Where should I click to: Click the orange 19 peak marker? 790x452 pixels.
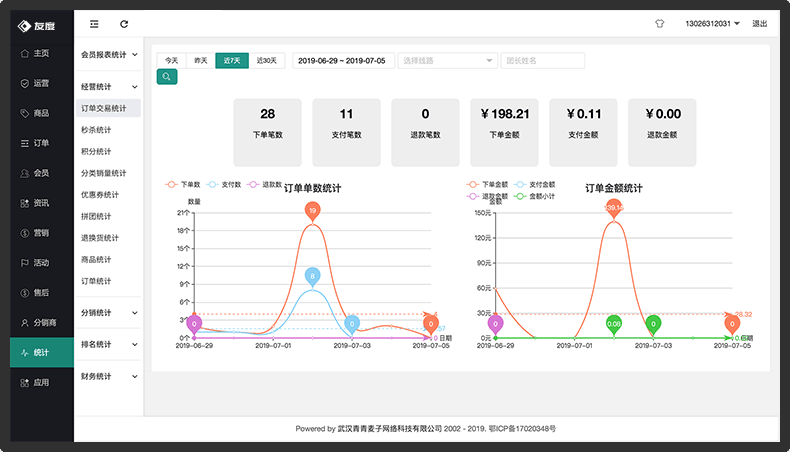click(312, 211)
